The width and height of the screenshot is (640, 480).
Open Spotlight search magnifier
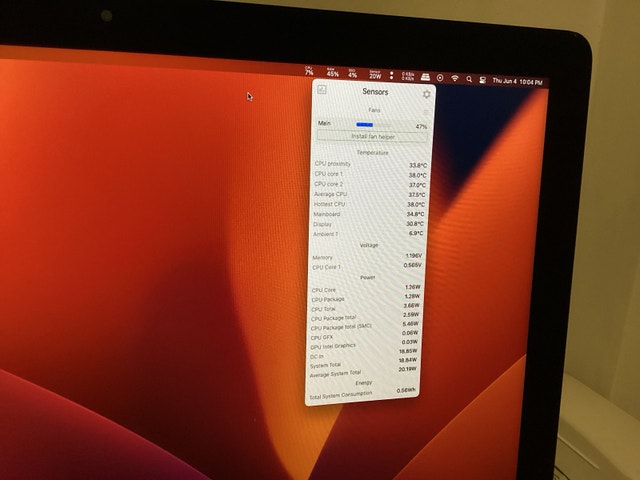(x=469, y=79)
